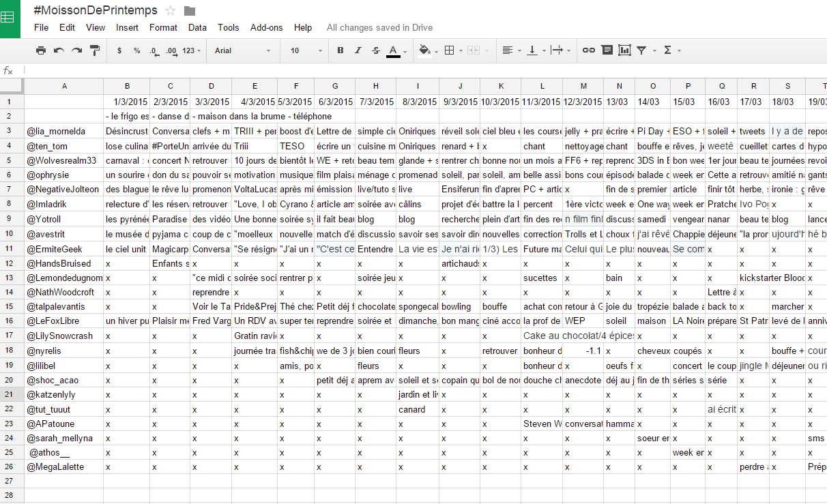Select the cell containing @NegativeJolteon
Image resolution: width=827 pixels, height=504 pixels.
64,190
